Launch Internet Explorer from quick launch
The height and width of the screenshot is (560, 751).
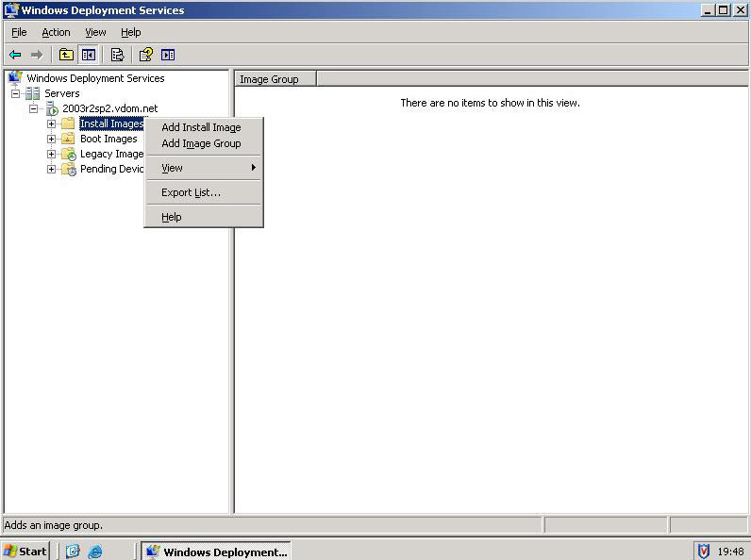[95, 552]
